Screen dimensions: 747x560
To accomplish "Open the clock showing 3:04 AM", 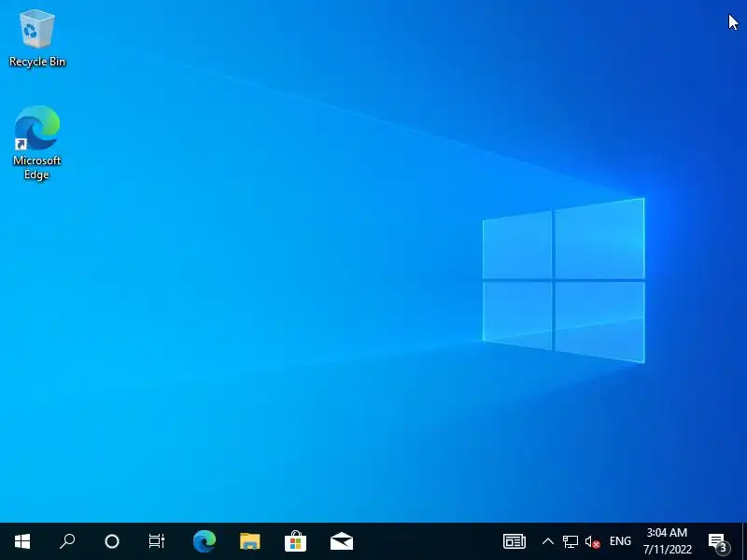I will 667,541.
